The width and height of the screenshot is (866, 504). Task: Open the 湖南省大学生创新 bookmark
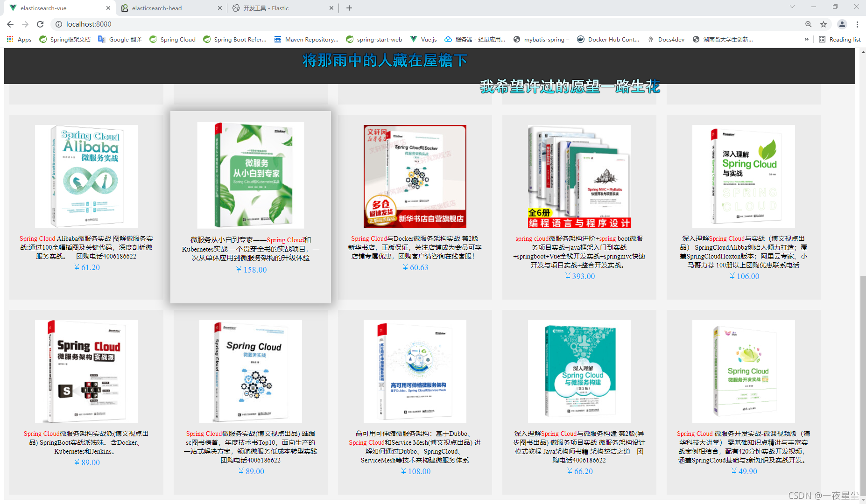point(723,39)
